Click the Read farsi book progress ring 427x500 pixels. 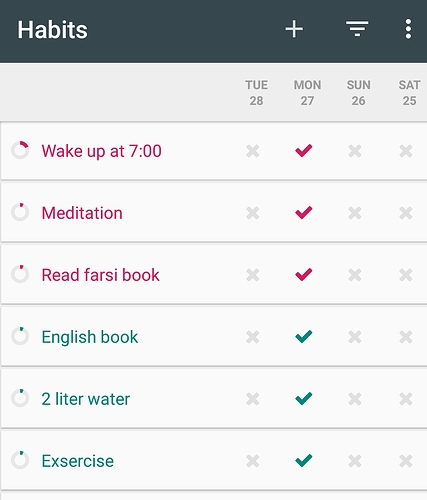(20, 274)
